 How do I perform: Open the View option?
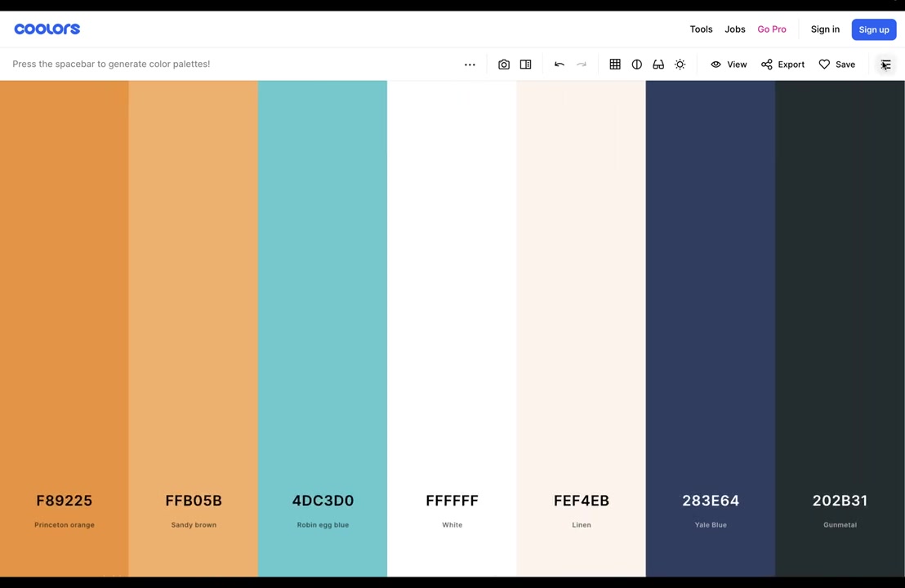point(729,65)
